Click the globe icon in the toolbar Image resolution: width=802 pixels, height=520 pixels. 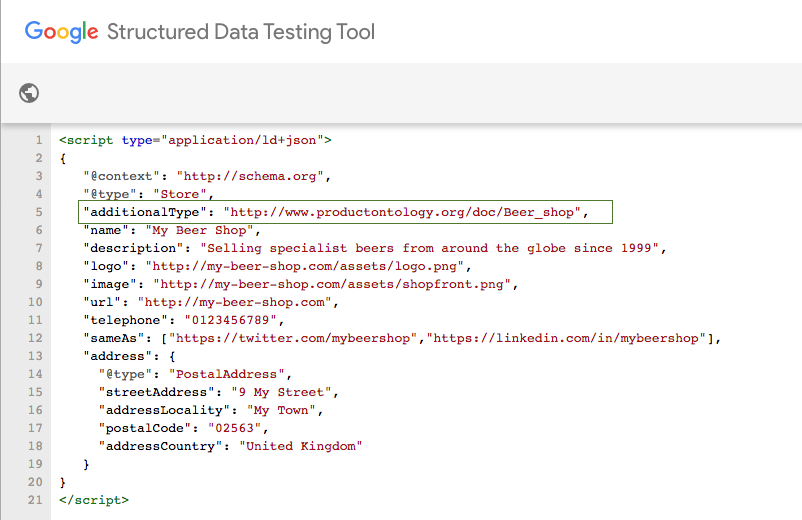[x=29, y=93]
